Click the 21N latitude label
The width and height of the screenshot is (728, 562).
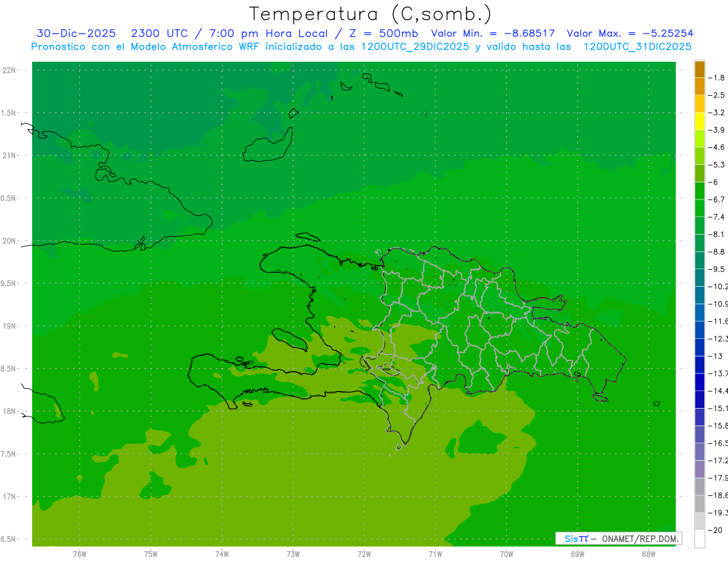point(10,155)
